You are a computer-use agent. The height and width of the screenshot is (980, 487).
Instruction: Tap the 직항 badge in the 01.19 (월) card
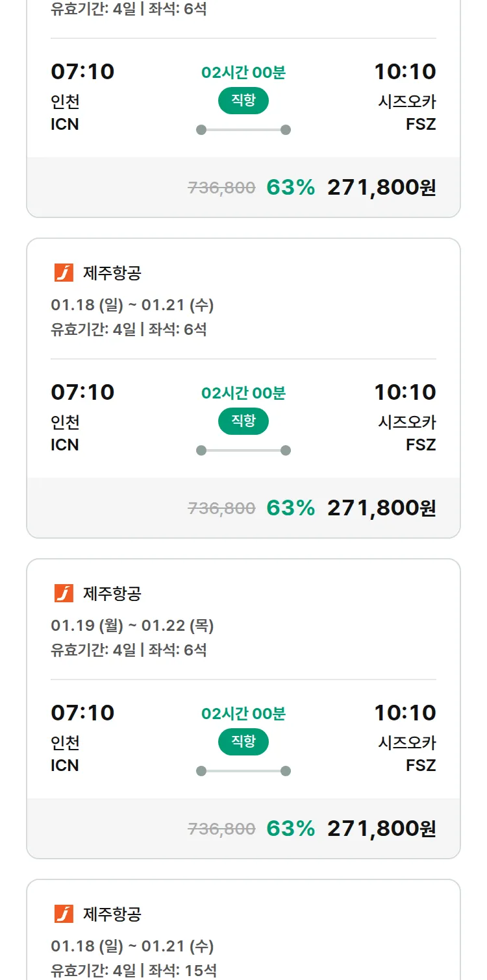click(x=243, y=741)
